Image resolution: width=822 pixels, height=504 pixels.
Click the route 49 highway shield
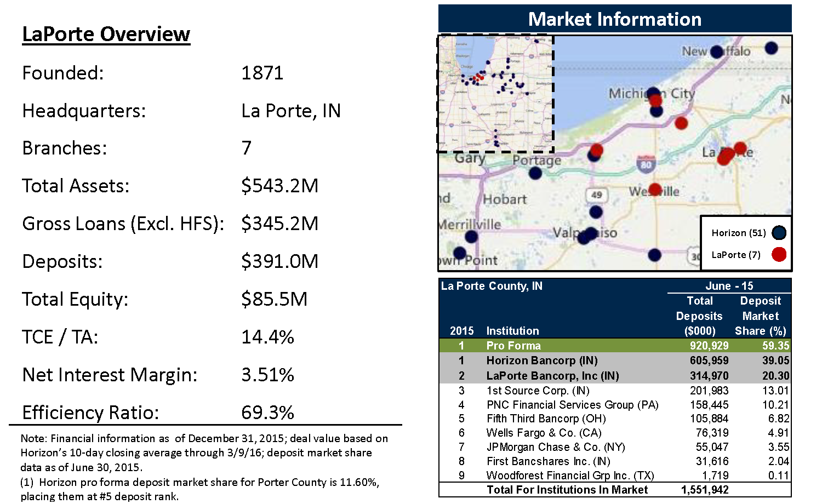click(x=597, y=194)
